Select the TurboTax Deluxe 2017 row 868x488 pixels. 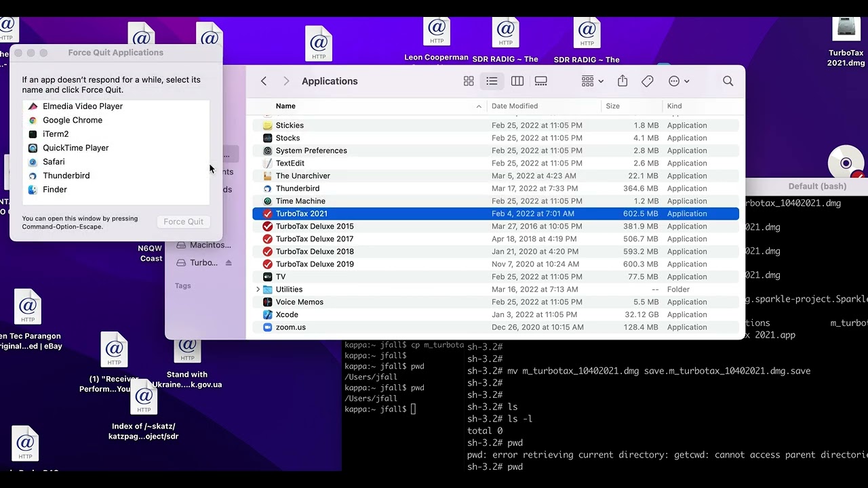(496, 239)
